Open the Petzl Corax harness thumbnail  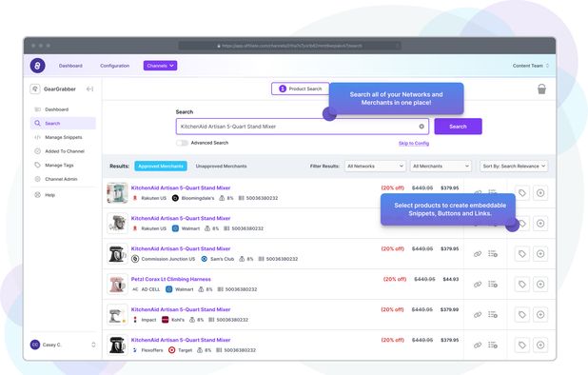(117, 285)
